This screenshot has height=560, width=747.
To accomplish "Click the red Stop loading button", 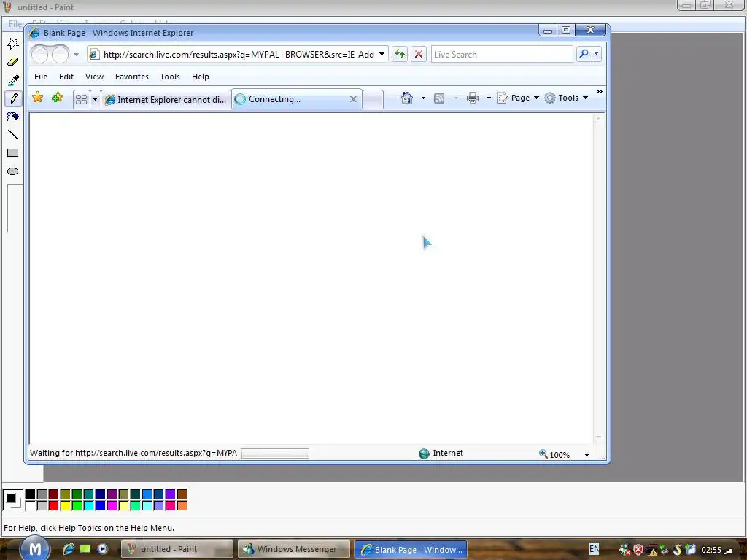I will click(419, 54).
